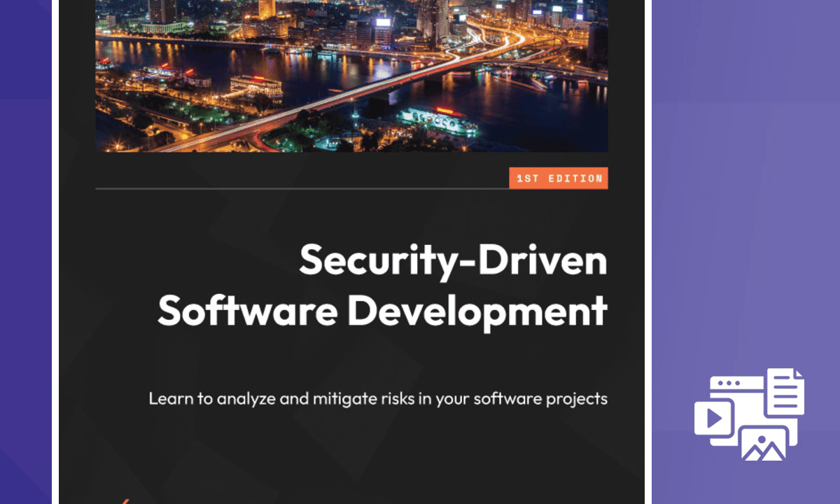Viewport: 840px width, 504px height.
Task: Select the document page icon
Action: tap(787, 390)
